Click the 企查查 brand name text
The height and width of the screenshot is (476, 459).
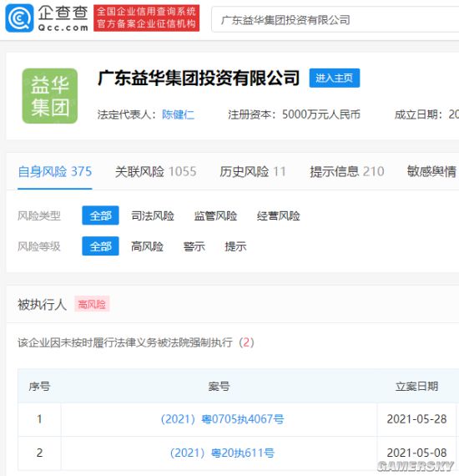(x=63, y=13)
